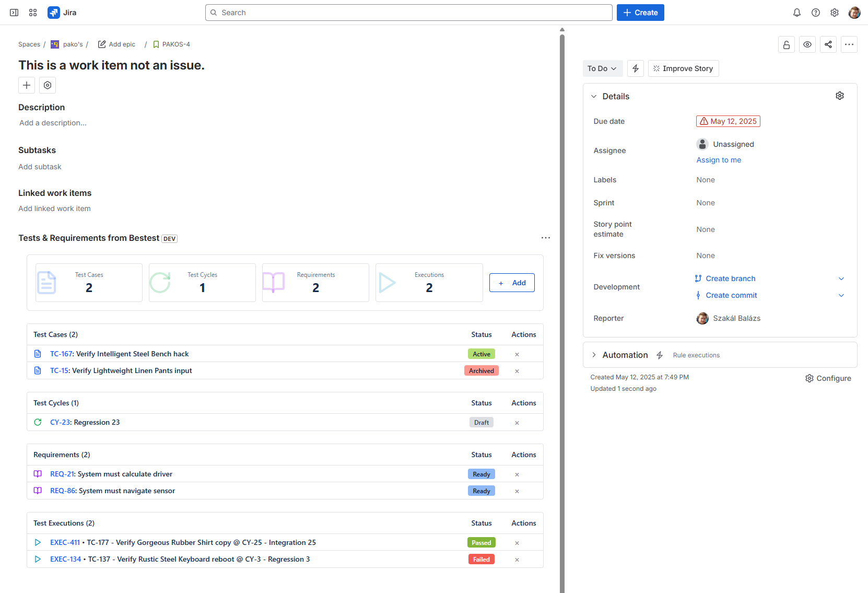Open the lock restrictions icon
The image size is (868, 593).
786,44
